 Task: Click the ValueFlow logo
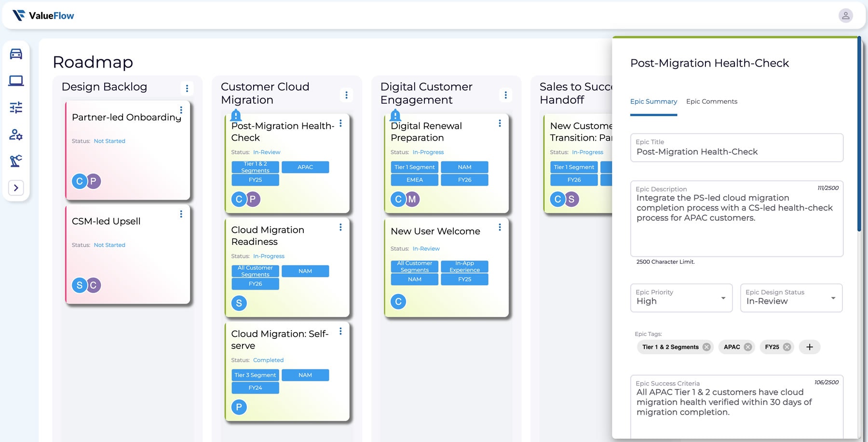(43, 16)
